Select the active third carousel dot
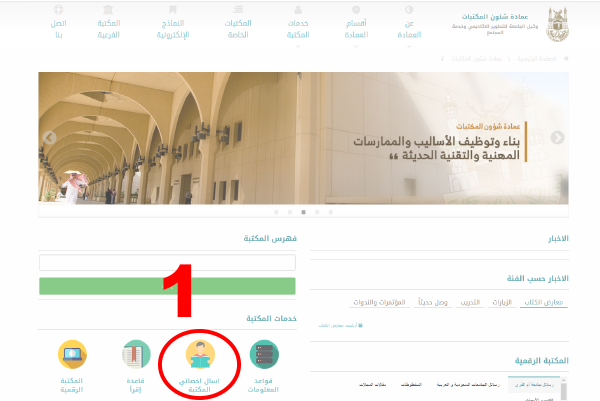Viewport: 600px width, 401px height. 303,212
